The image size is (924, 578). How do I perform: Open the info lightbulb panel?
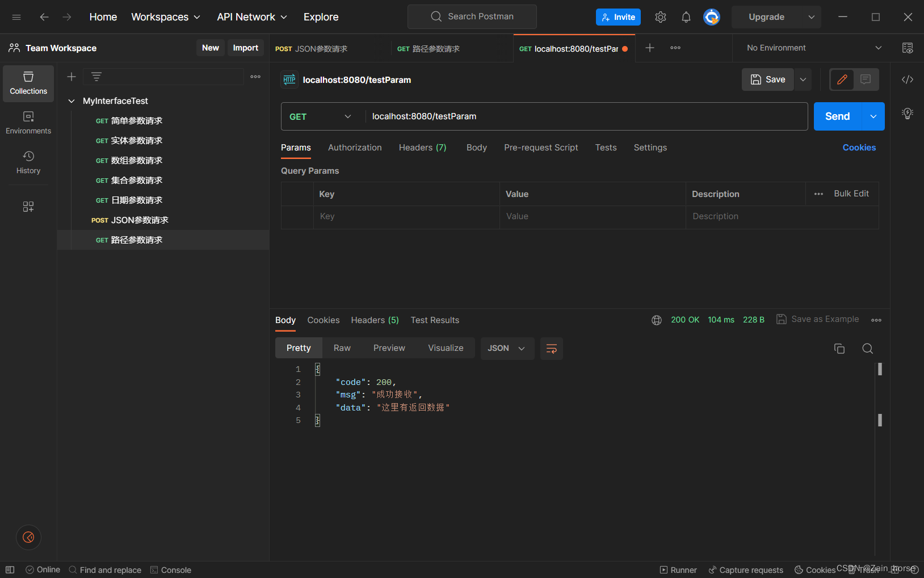908,114
